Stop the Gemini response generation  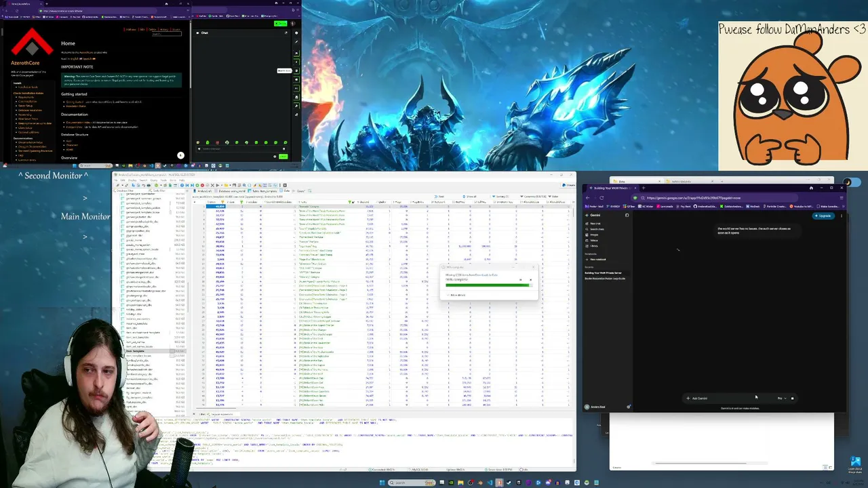(x=792, y=398)
